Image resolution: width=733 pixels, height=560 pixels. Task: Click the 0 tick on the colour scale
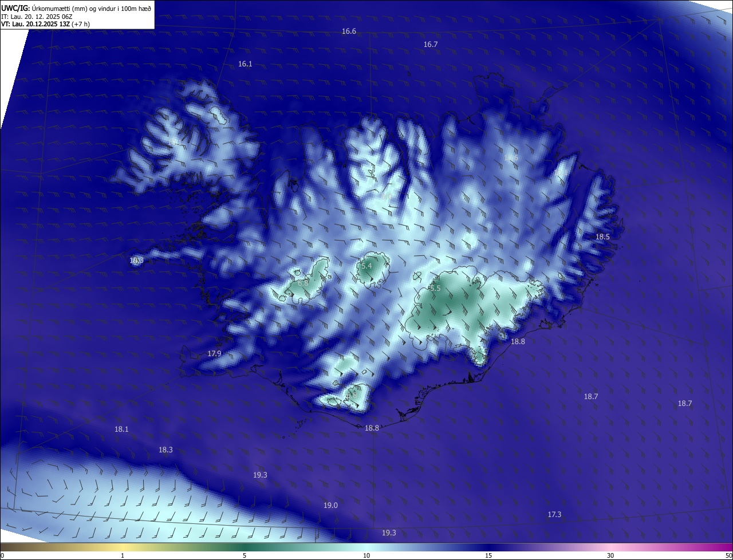pyautogui.click(x=2, y=556)
